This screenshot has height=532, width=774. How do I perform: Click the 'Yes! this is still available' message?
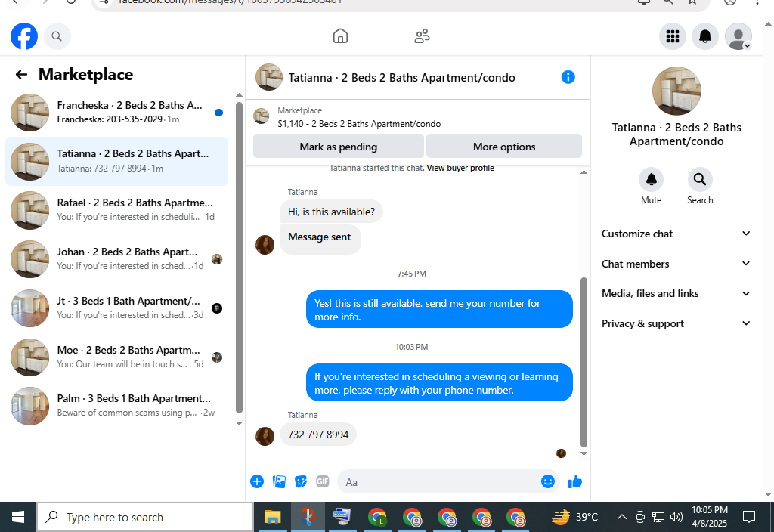(x=439, y=309)
